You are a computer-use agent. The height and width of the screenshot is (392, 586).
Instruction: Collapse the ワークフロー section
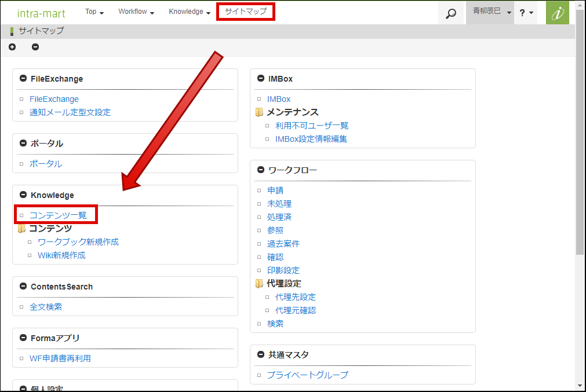tap(261, 170)
